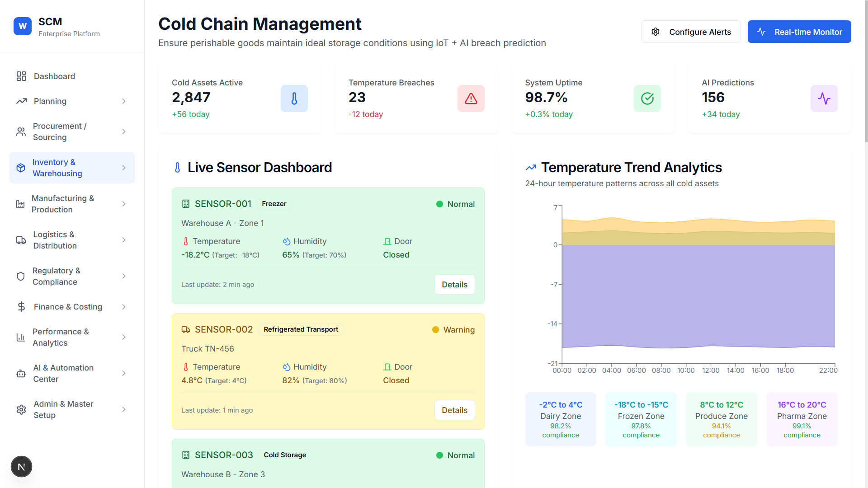This screenshot has width=868, height=488.
Task: Select the Frozen Zone compliance card
Action: (641, 419)
